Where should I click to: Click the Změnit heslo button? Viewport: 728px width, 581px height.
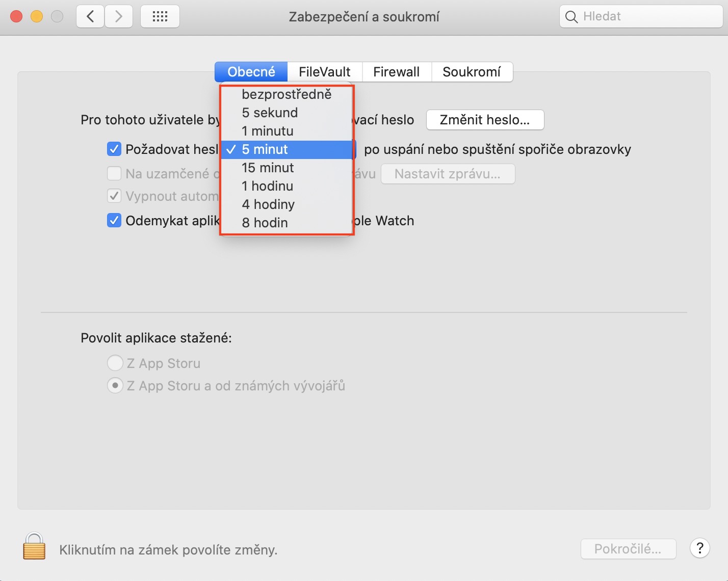(x=485, y=120)
